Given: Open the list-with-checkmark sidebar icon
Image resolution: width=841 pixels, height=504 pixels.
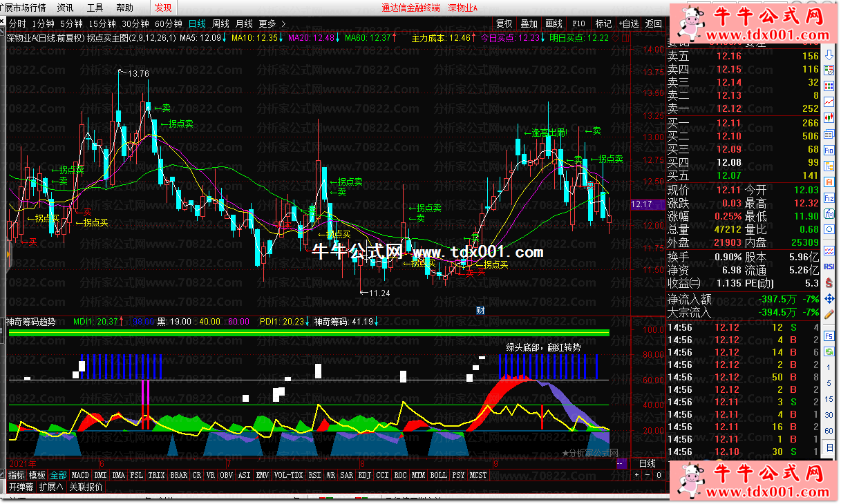Looking at the screenshot, I should click(x=830, y=68).
